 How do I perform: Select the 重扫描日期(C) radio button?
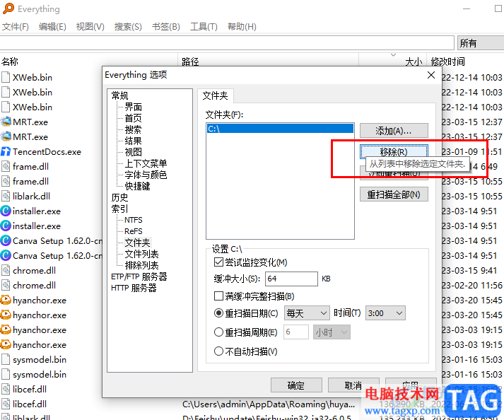coord(218,313)
